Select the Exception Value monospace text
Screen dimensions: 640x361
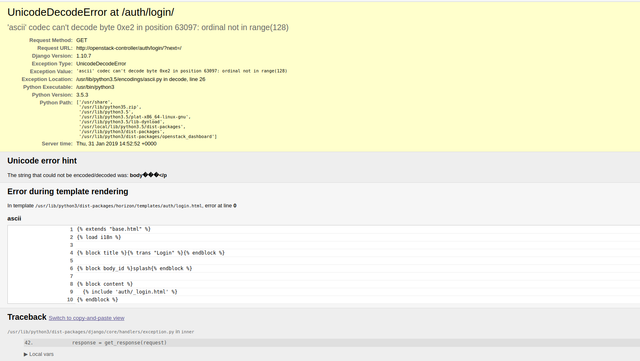(182, 71)
